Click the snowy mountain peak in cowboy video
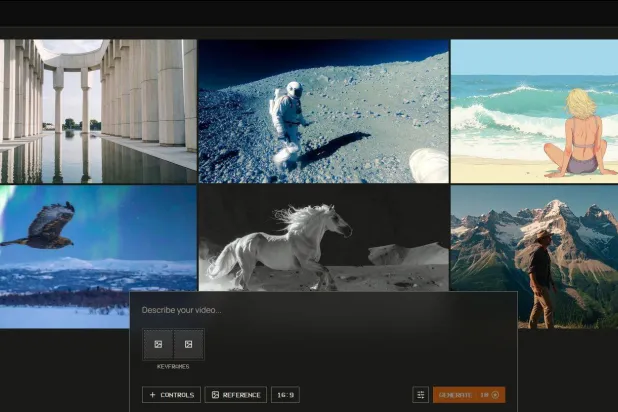This screenshot has height=412, width=618. (555, 208)
